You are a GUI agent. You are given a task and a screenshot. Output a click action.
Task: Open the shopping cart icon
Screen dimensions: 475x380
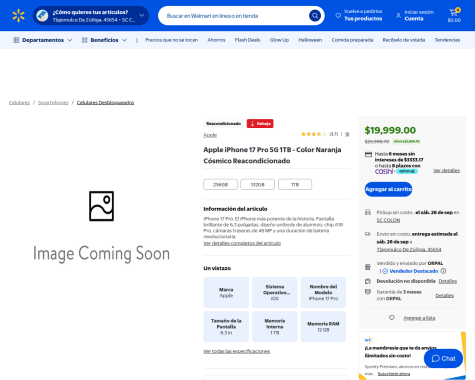pos(454,12)
